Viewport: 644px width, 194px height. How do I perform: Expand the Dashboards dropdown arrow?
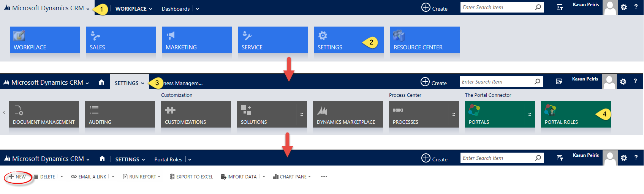197,9
